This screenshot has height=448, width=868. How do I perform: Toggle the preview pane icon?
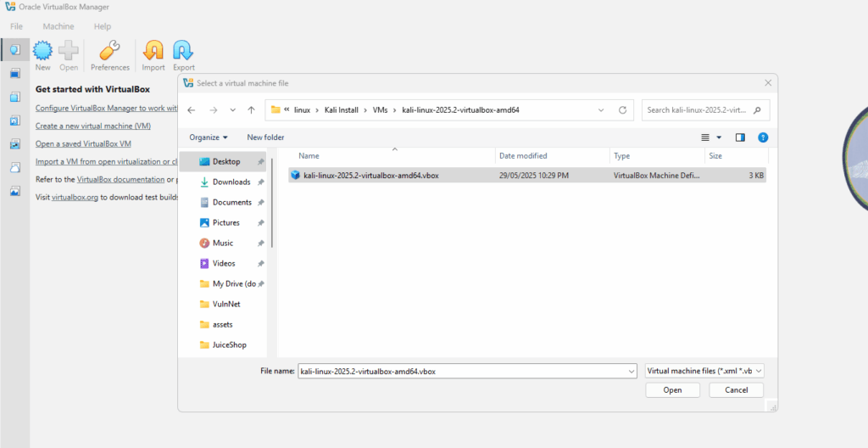pos(740,137)
